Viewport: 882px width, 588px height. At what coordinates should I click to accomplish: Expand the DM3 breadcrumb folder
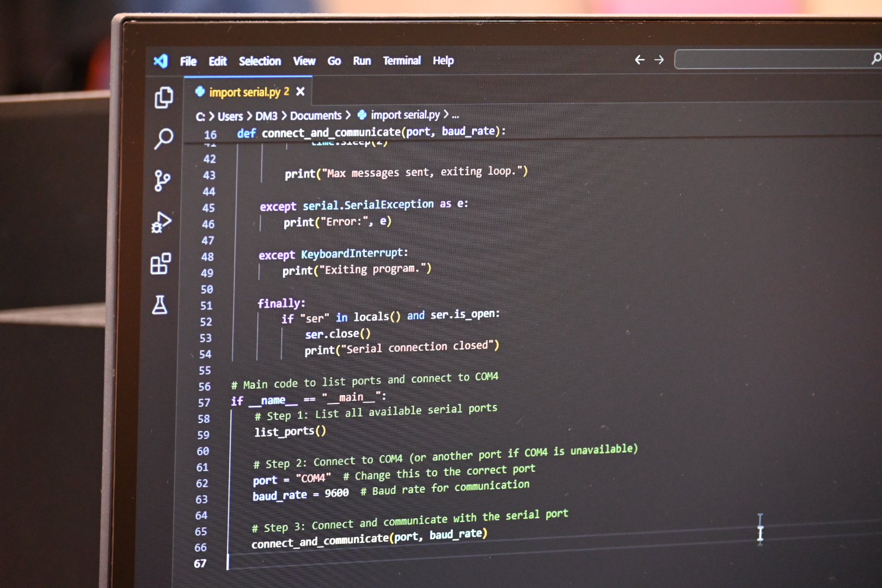click(266, 116)
